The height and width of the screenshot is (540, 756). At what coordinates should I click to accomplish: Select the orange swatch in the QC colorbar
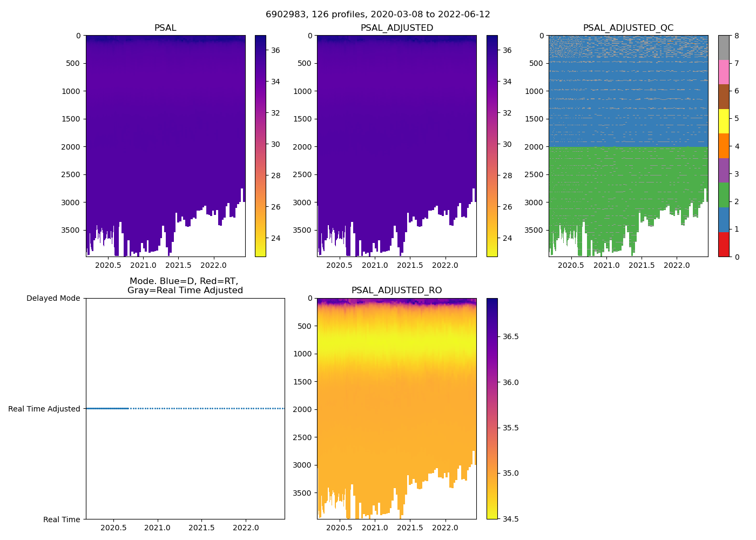724,146
